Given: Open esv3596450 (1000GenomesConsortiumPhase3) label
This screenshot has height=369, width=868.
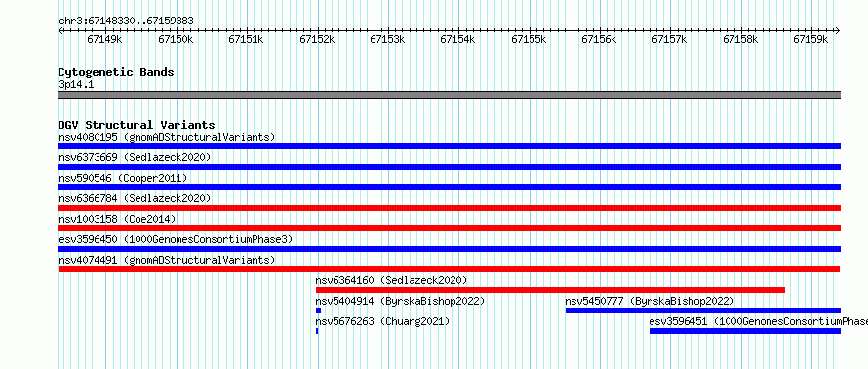Looking at the screenshot, I should point(176,239).
